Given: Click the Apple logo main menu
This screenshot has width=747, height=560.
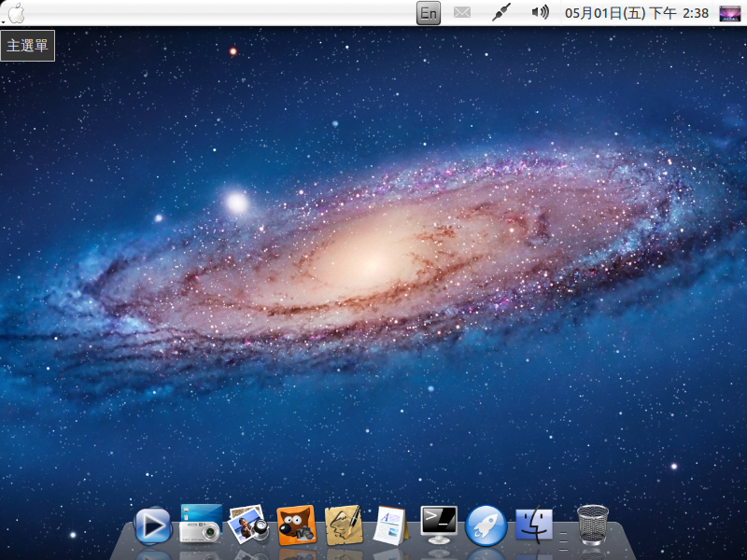Looking at the screenshot, I should (17, 13).
